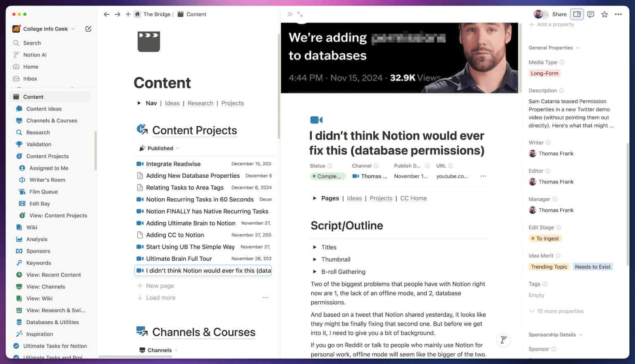635x364 pixels.
Task: Click the home icon beside The Bridge breadcrumb
Action: pos(137,14)
